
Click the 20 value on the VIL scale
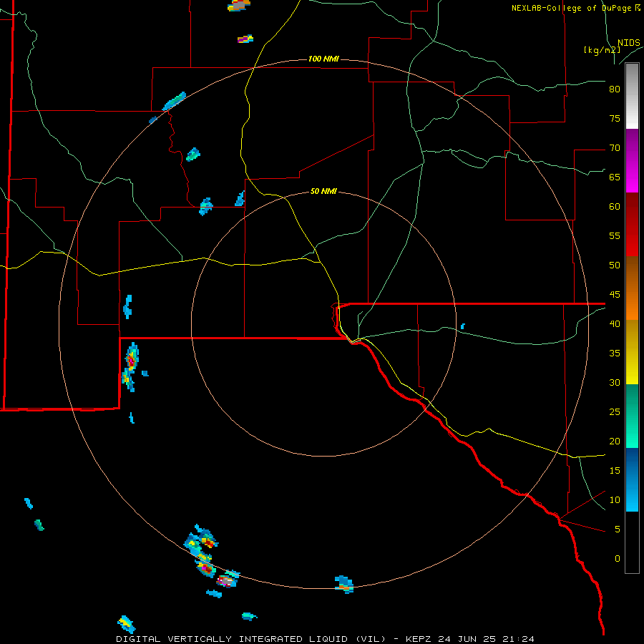coord(615,441)
